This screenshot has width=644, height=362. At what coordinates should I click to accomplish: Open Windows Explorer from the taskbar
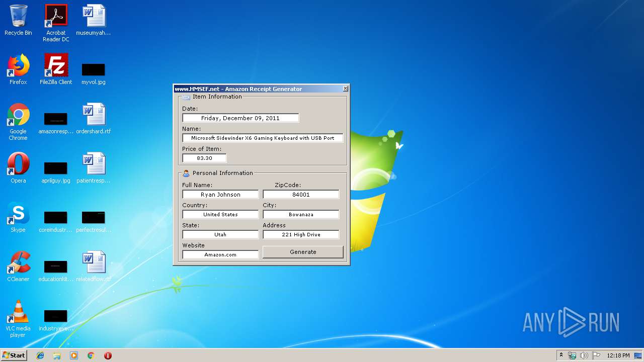tap(57, 355)
